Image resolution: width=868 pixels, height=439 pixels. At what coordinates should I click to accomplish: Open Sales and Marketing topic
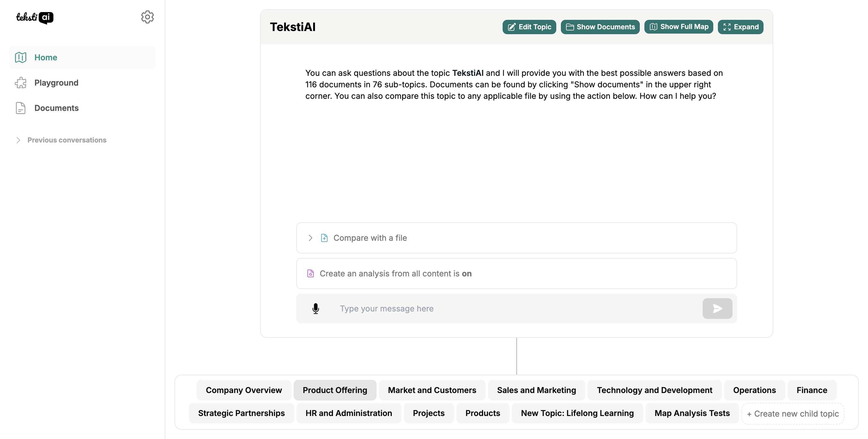point(536,390)
